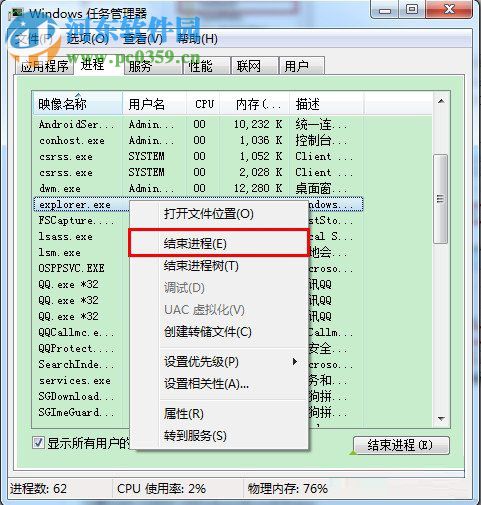Sort by Image Name (映像名称) column

tap(77, 104)
